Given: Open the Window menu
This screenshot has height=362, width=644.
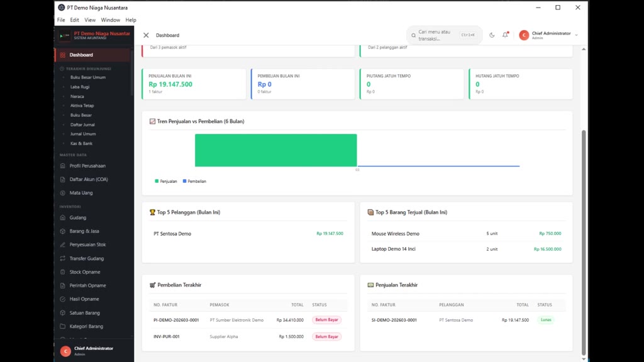Looking at the screenshot, I should (111, 19).
